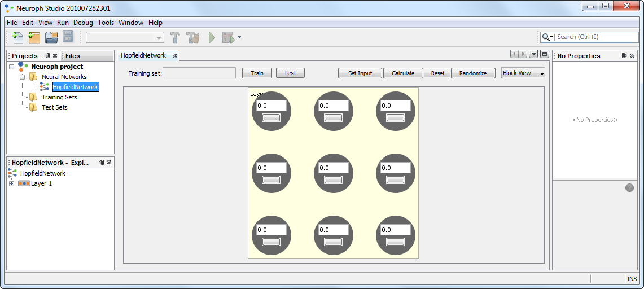644x289 pixels.
Task: Expand the Layer 1 tree node
Action: click(11, 183)
